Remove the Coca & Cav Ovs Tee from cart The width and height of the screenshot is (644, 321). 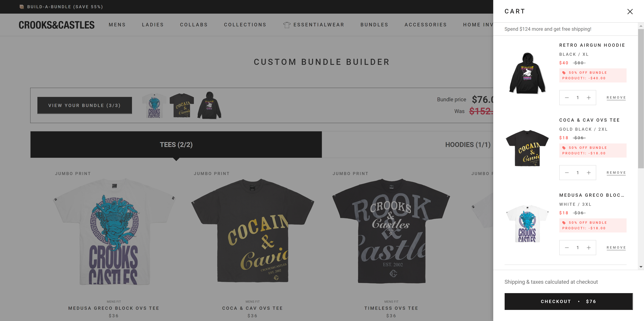coord(616,173)
